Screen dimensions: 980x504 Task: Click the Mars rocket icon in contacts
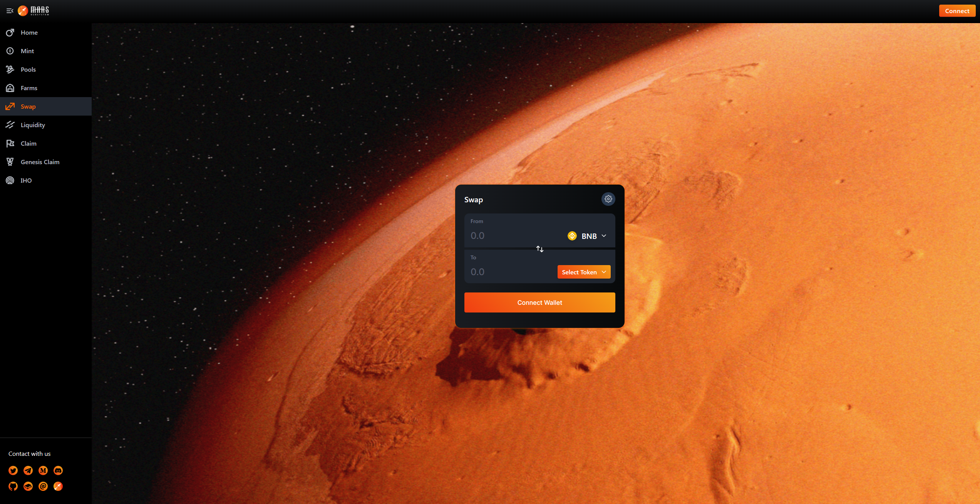click(x=58, y=486)
